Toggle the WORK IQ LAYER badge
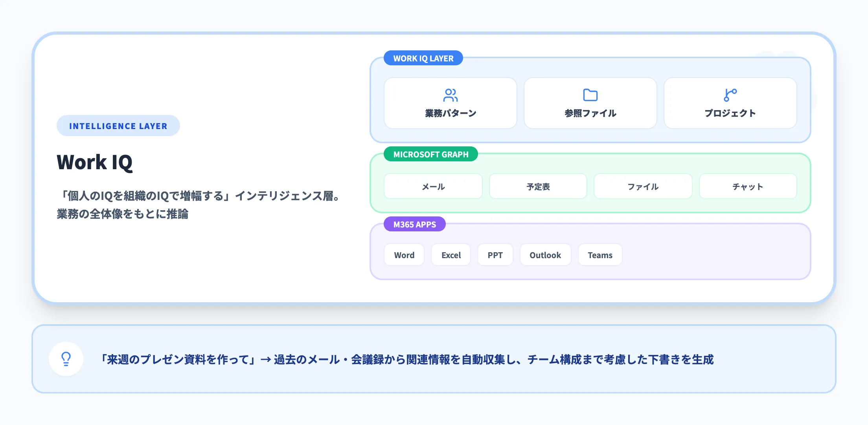 [x=423, y=58]
